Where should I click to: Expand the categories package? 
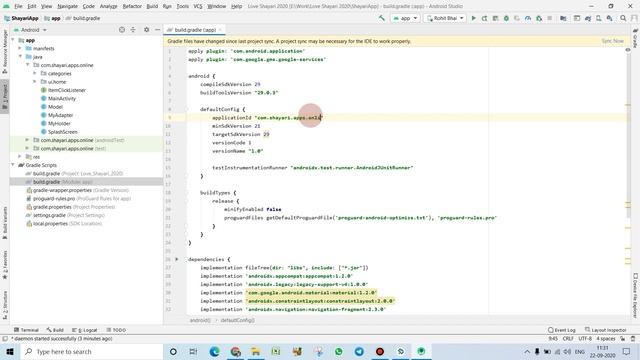click(35, 73)
